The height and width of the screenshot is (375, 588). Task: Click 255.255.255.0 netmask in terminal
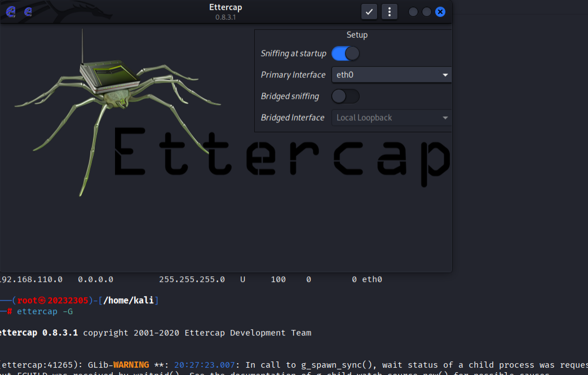pyautogui.click(x=192, y=279)
